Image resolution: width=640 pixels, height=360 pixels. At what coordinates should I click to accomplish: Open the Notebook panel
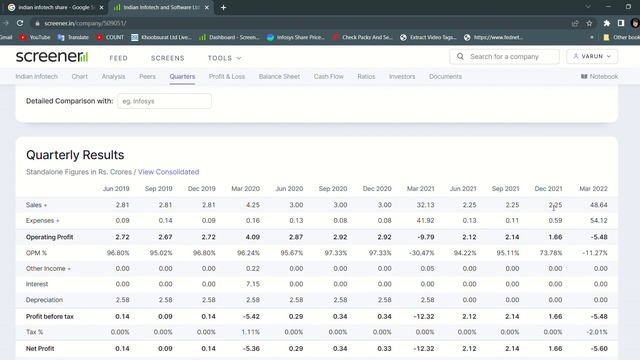pos(599,76)
